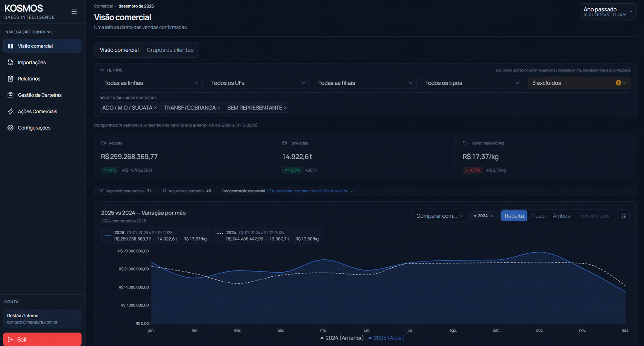Image resolution: width=644 pixels, height=346 pixels.
Task: Open Relatórios in sidebar navigation
Action: coord(42,79)
